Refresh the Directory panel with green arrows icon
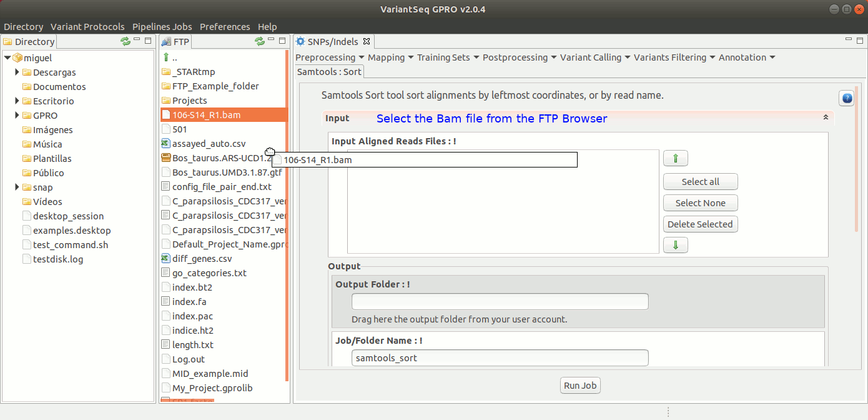The image size is (868, 420). point(126,41)
